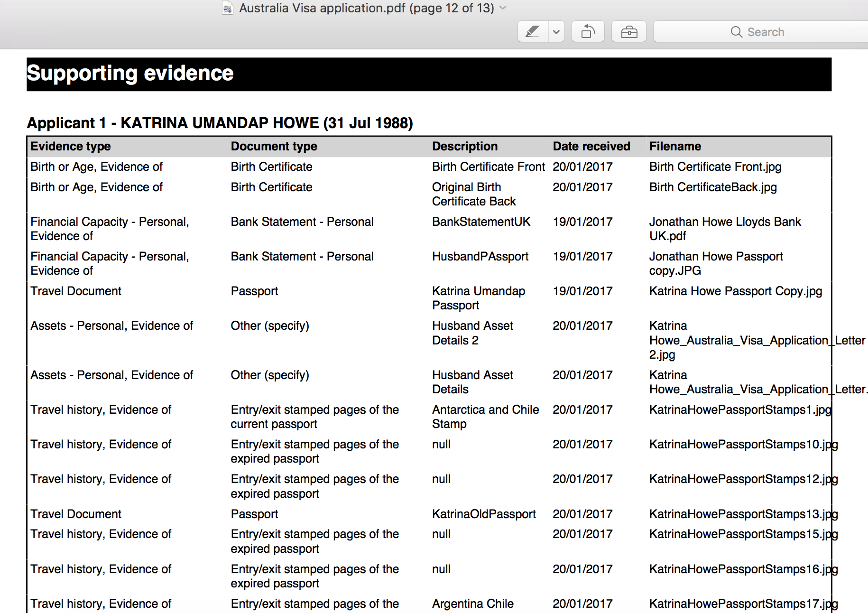Click the window title Australia Visa application.pdf

[x=367, y=8]
